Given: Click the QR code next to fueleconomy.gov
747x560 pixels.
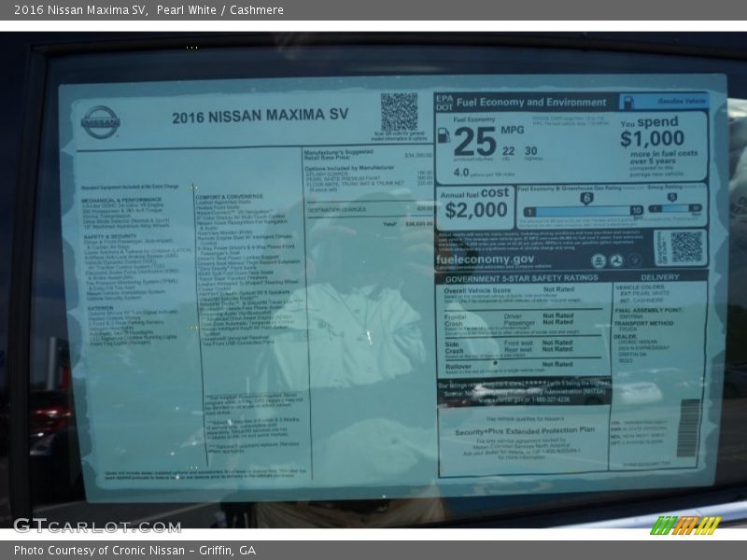Looking at the screenshot, I should pos(685,247).
